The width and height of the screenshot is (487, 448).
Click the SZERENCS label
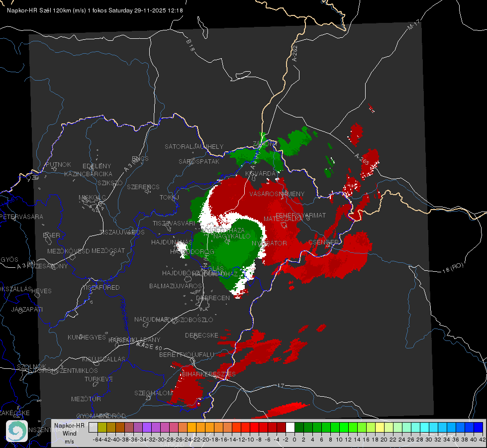pos(143,187)
